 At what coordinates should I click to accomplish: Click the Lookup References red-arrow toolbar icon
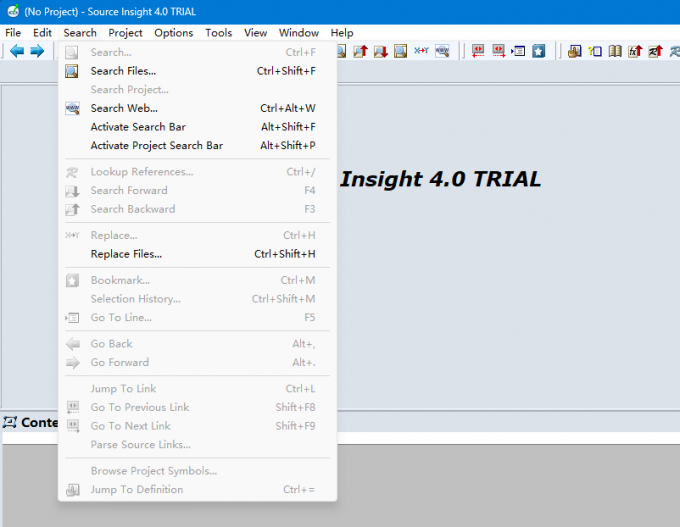point(656,51)
